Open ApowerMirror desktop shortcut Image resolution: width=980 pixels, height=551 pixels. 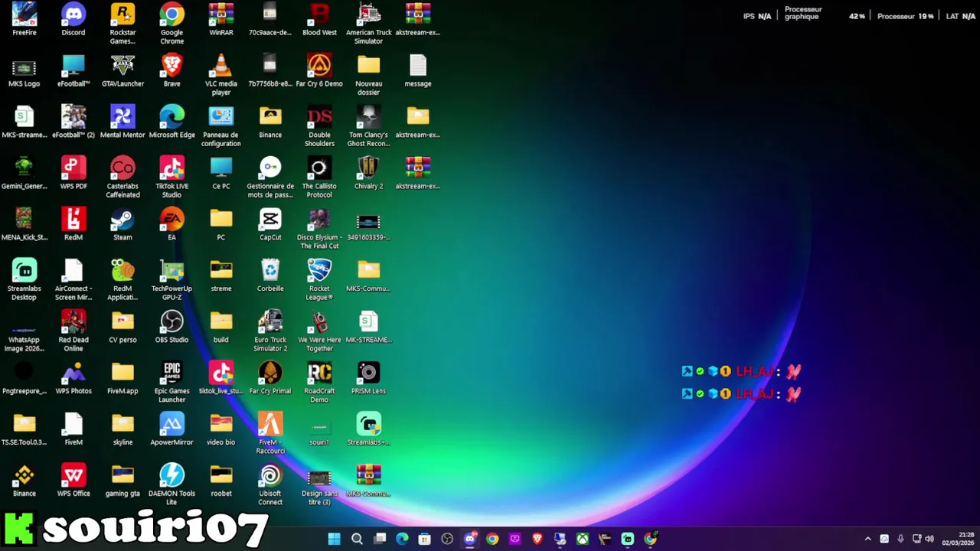tap(171, 430)
